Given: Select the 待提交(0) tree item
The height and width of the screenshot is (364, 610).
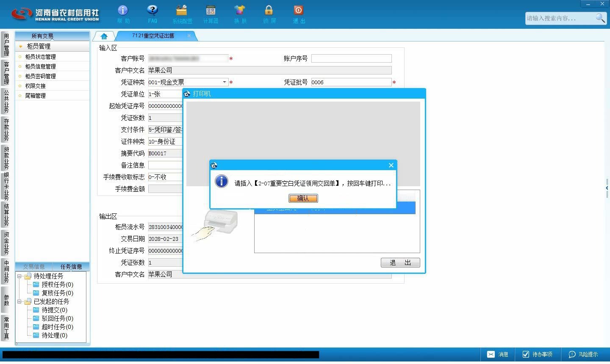Looking at the screenshot, I should tap(54, 310).
